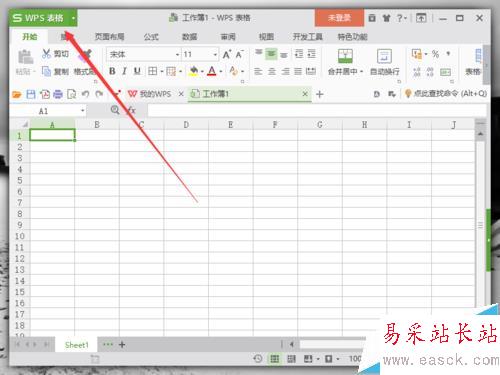This screenshot has width=500, height=375.
Task: Click the cell borders icon
Action: [153, 71]
